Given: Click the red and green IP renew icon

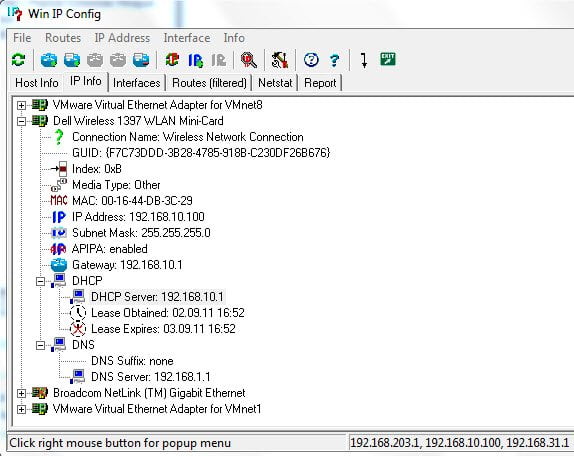Looking at the screenshot, I should pos(172,60).
